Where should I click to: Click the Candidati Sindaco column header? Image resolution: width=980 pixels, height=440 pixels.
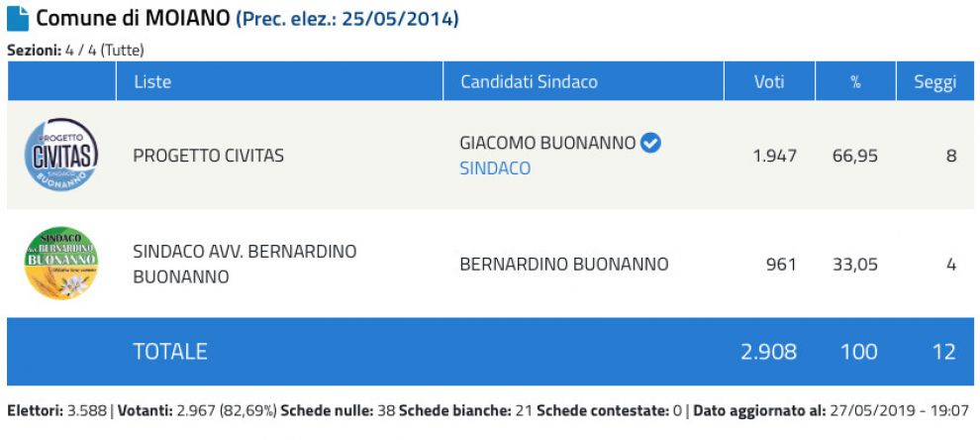tap(529, 82)
